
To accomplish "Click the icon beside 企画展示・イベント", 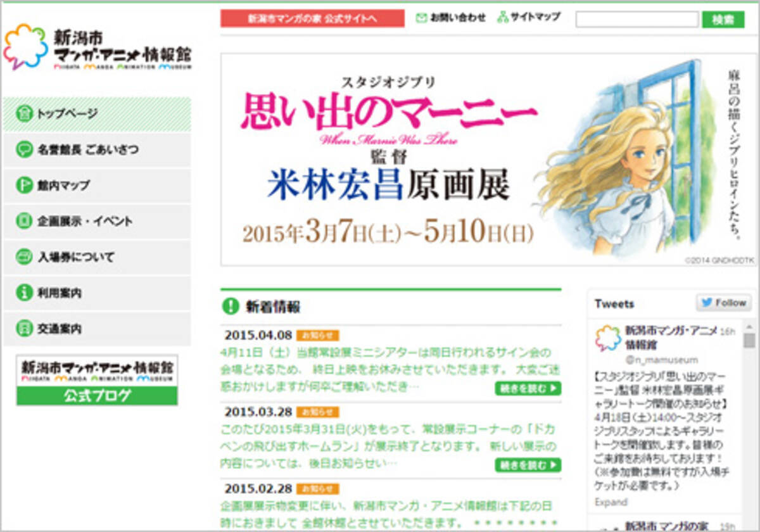I will coord(25,222).
